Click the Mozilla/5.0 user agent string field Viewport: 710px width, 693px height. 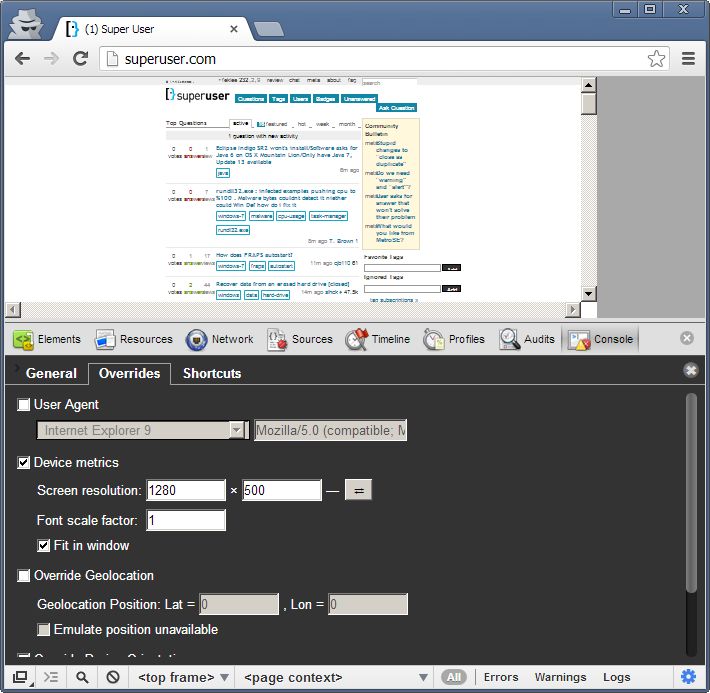331,430
